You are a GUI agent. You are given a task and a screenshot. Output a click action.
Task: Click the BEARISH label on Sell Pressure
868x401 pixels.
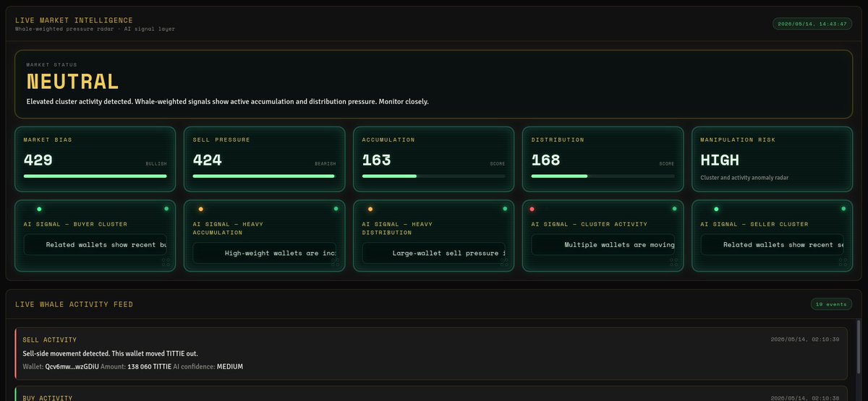click(x=325, y=164)
